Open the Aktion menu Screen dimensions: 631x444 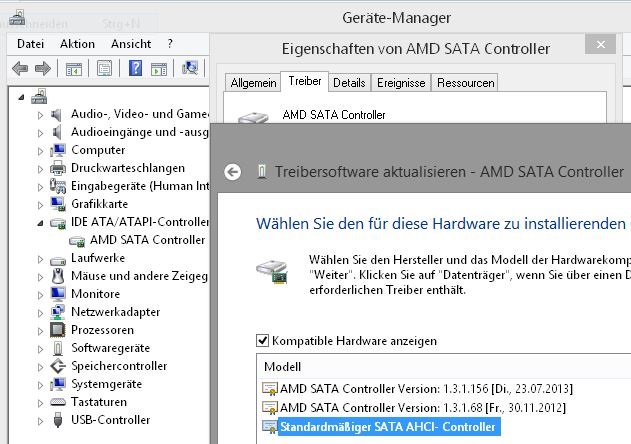(x=77, y=43)
